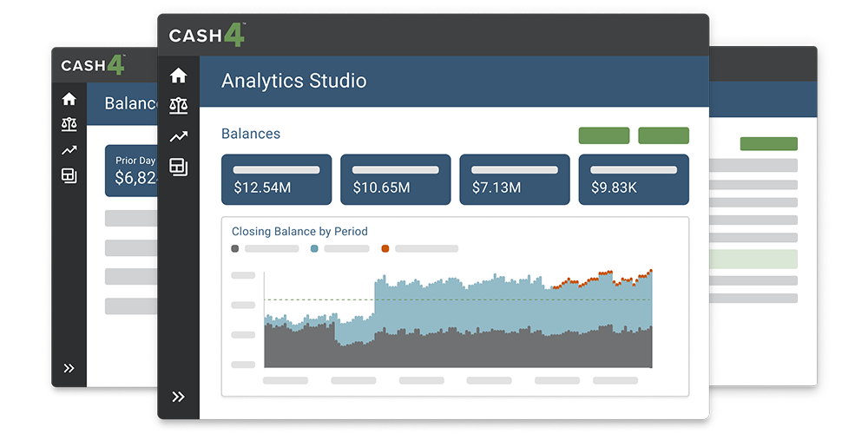
Task: Click the Home icon in back-left window
Action: coord(69,99)
